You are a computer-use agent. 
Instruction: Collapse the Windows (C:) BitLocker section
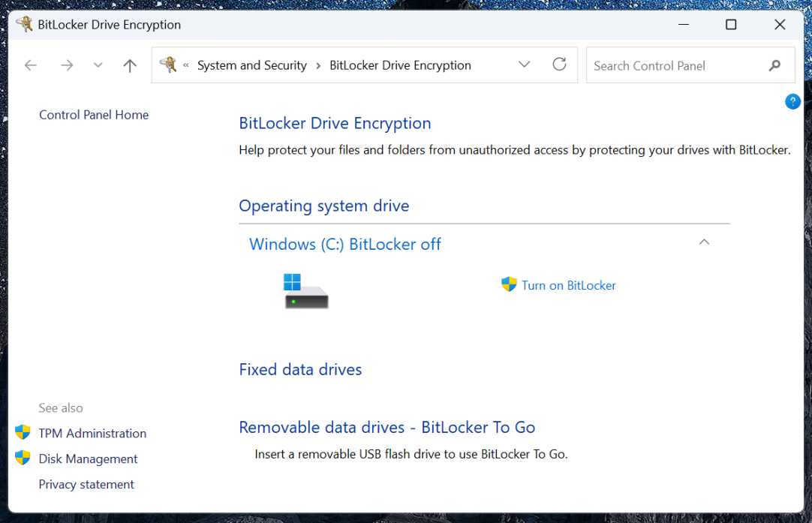(704, 242)
